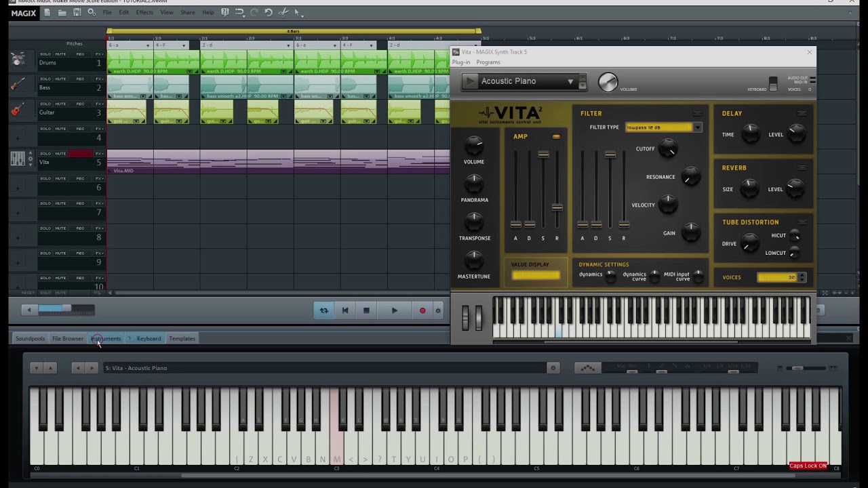Image resolution: width=868 pixels, height=488 pixels.
Task: Open record settings gear beside the record button
Action: point(438,311)
